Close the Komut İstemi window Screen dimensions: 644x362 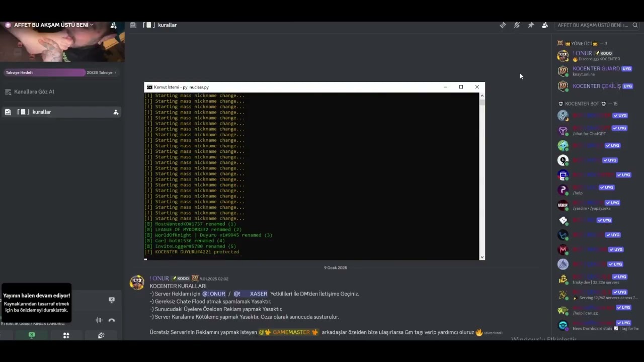(477, 87)
